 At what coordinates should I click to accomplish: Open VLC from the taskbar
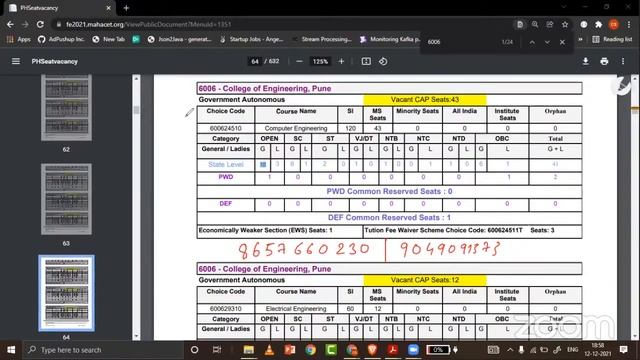click(x=269, y=350)
